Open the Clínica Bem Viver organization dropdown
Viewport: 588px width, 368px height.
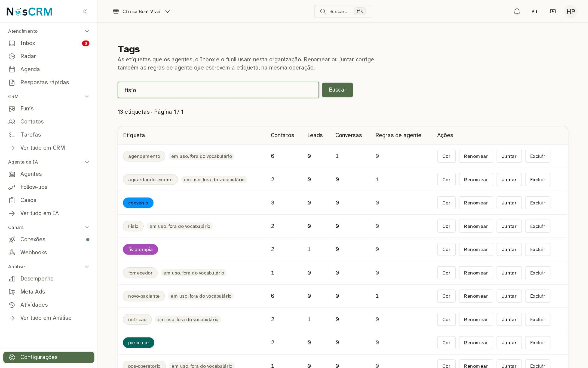click(x=142, y=11)
